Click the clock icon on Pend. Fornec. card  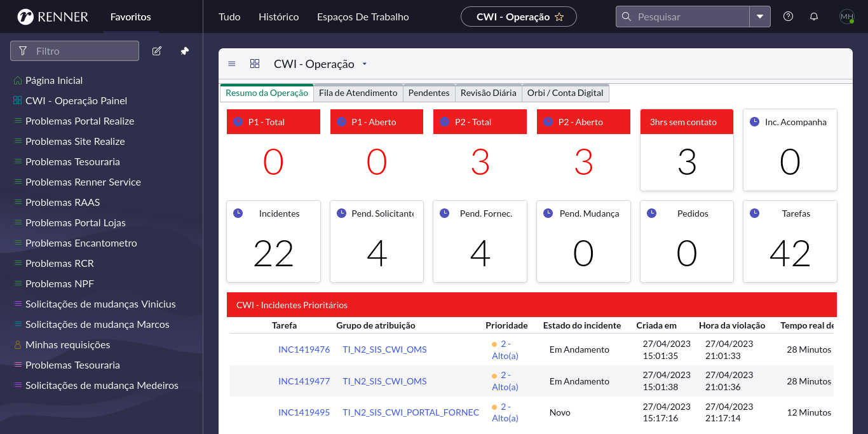444,214
